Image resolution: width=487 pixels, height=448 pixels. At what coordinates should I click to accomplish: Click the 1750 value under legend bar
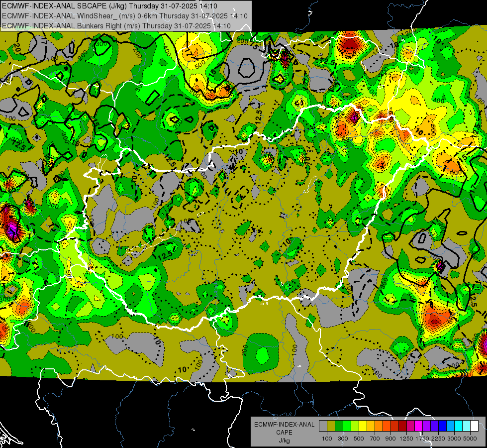point(422,439)
